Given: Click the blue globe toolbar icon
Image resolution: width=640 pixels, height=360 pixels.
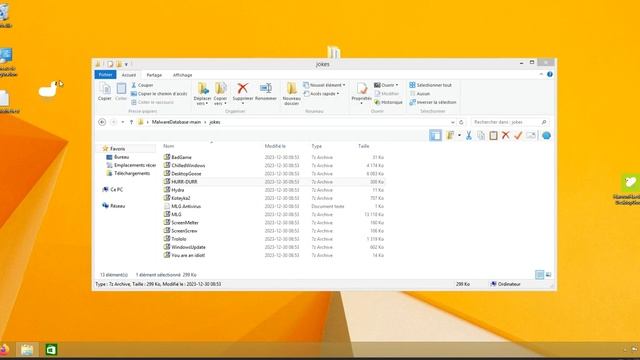Looking at the screenshot, I should pos(547,136).
